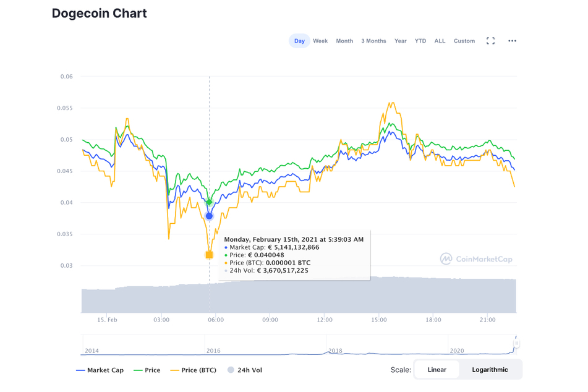Click tooltip Price value € 0.040048
The height and width of the screenshot is (392, 588).
[x=266, y=255]
